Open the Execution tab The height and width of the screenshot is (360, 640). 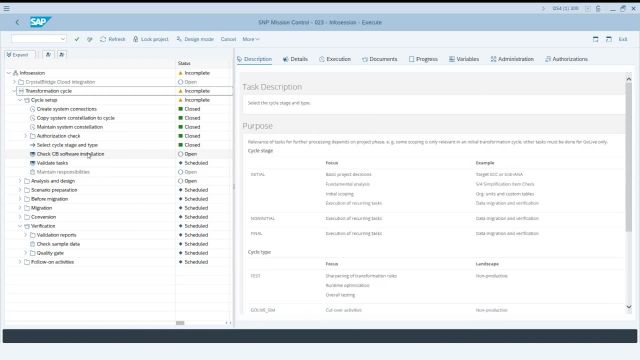[335, 59]
